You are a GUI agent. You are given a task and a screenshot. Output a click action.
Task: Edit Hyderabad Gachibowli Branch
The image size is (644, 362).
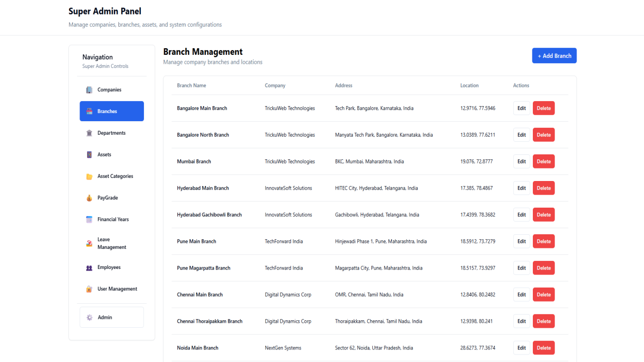[522, 215]
